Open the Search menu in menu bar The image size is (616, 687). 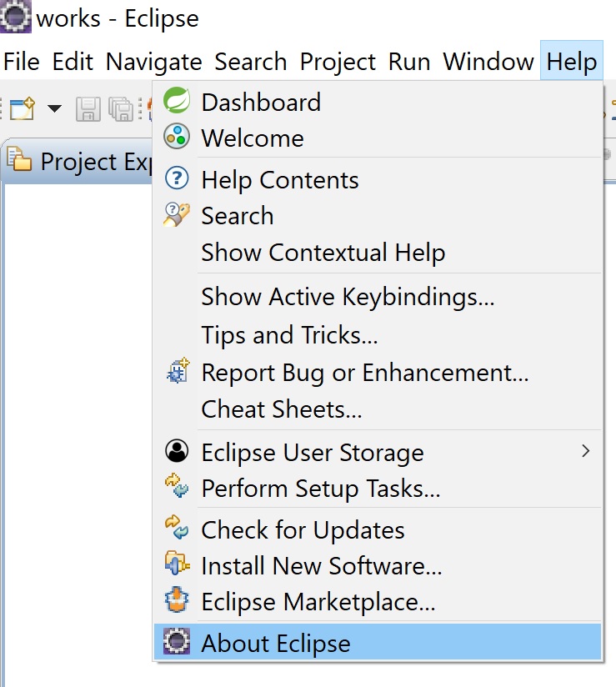[251, 61]
